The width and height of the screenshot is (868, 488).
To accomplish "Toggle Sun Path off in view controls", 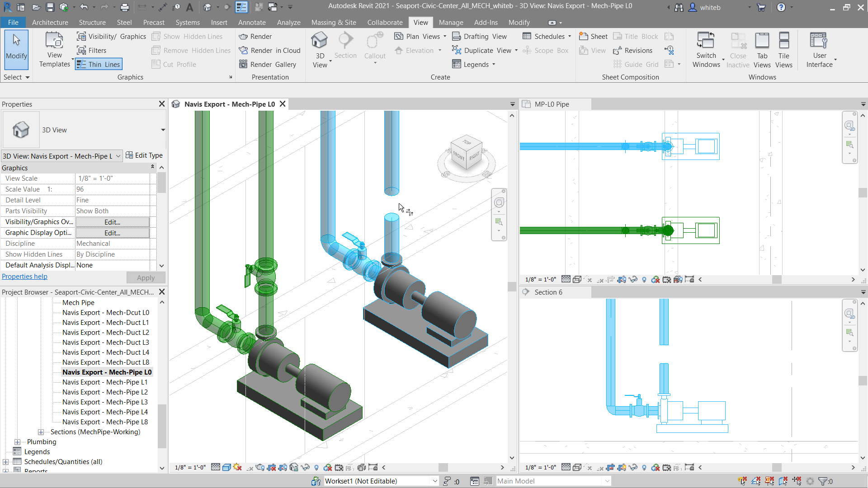I will 237,467.
